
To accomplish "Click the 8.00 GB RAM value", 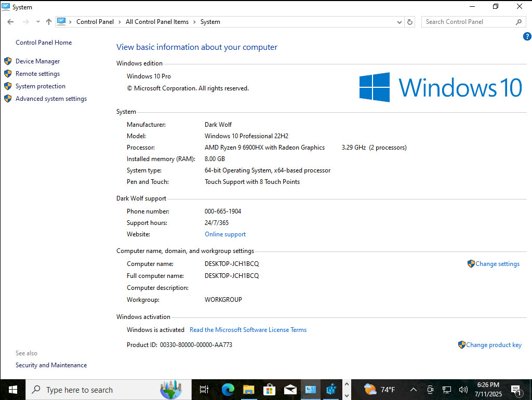I will coord(215,159).
